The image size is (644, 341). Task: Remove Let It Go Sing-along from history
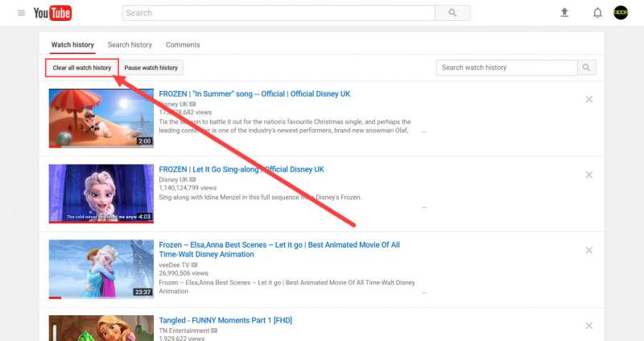click(589, 175)
